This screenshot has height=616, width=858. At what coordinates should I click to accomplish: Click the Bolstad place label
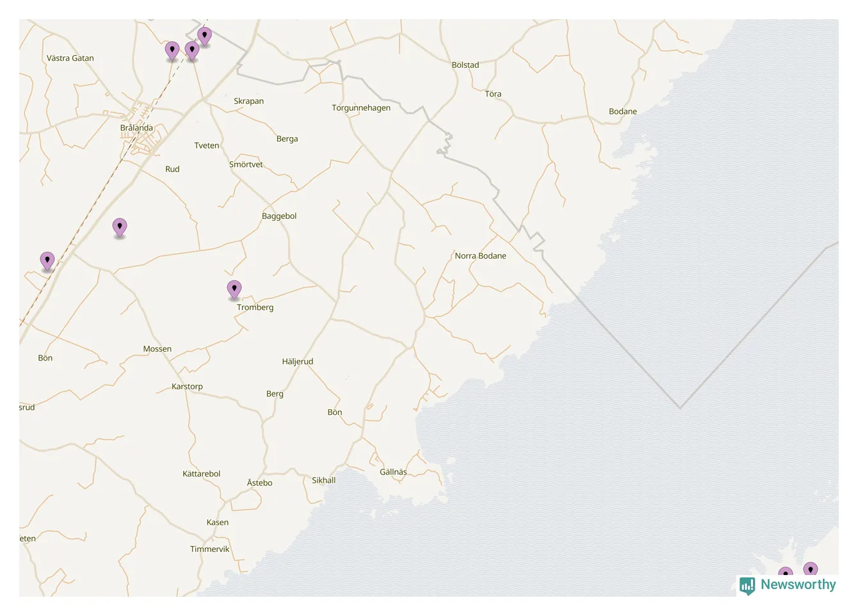point(465,65)
